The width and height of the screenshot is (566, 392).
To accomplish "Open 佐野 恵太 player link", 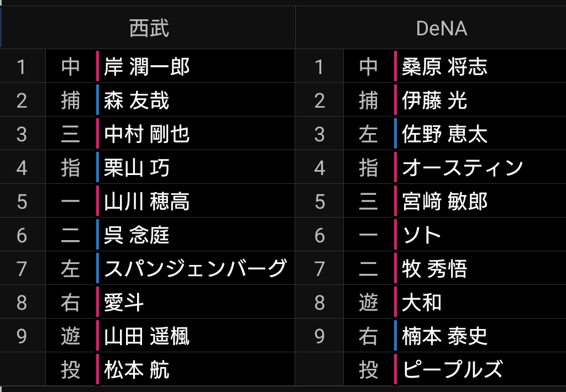I will tap(445, 134).
